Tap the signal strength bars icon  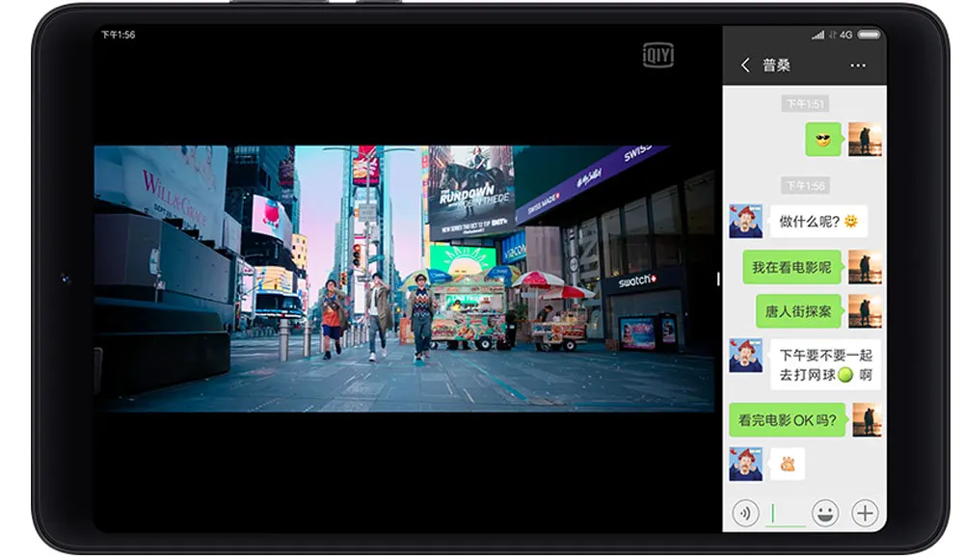(817, 35)
